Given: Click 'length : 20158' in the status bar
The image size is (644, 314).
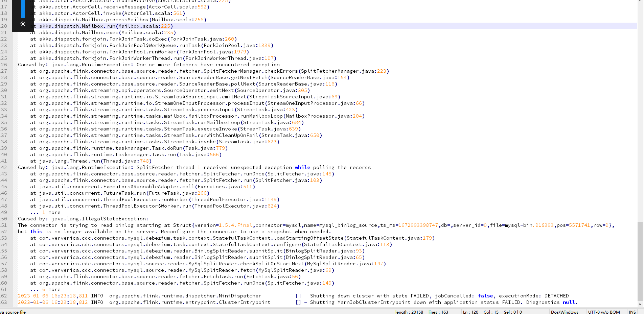Looking at the screenshot, I should point(409,312).
